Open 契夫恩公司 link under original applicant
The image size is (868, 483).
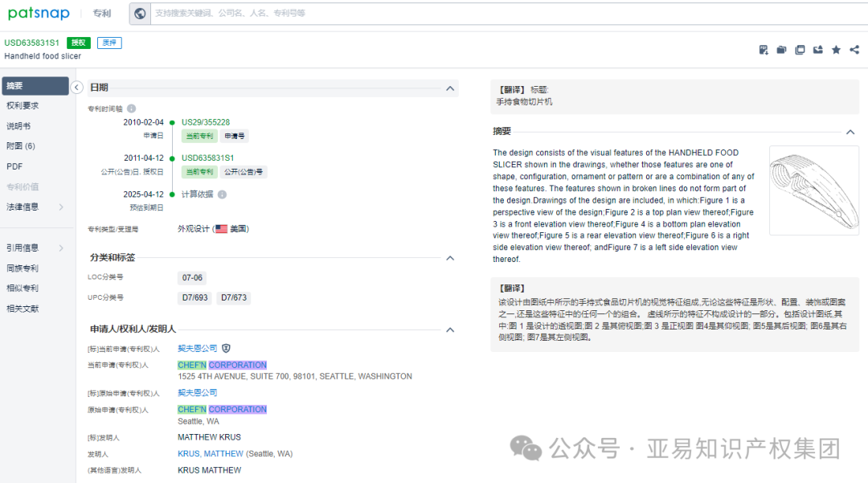[x=197, y=392]
